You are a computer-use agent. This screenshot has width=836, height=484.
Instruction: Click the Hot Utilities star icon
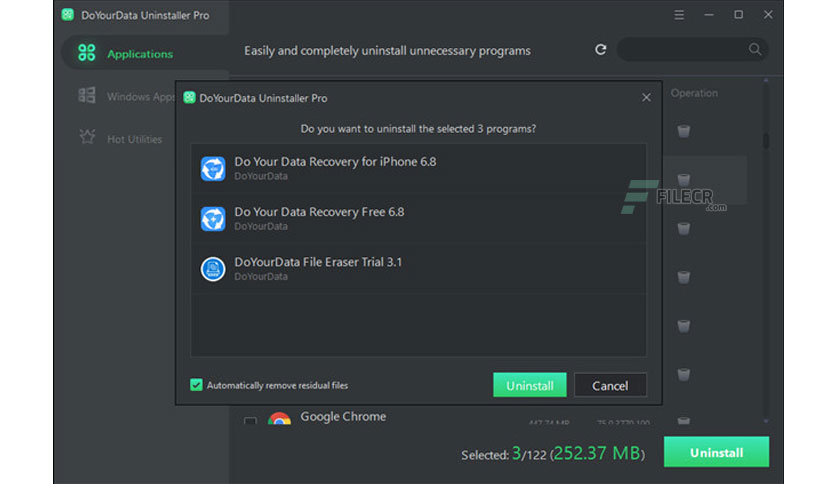click(87, 138)
